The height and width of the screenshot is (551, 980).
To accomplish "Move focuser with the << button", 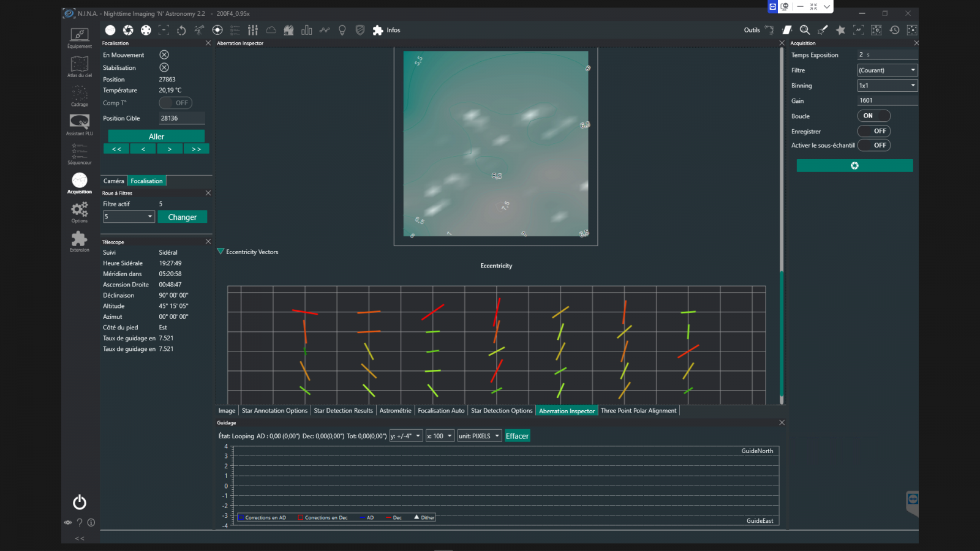I will (116, 149).
